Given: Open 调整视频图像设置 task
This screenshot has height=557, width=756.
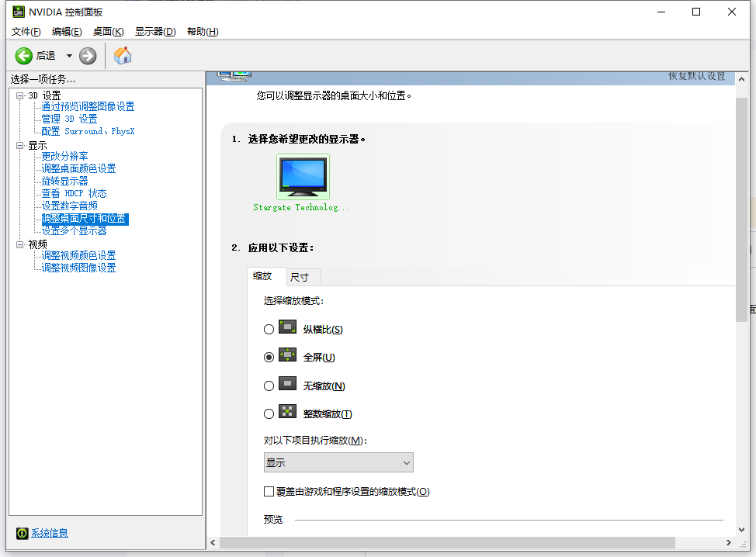Looking at the screenshot, I should [78, 268].
